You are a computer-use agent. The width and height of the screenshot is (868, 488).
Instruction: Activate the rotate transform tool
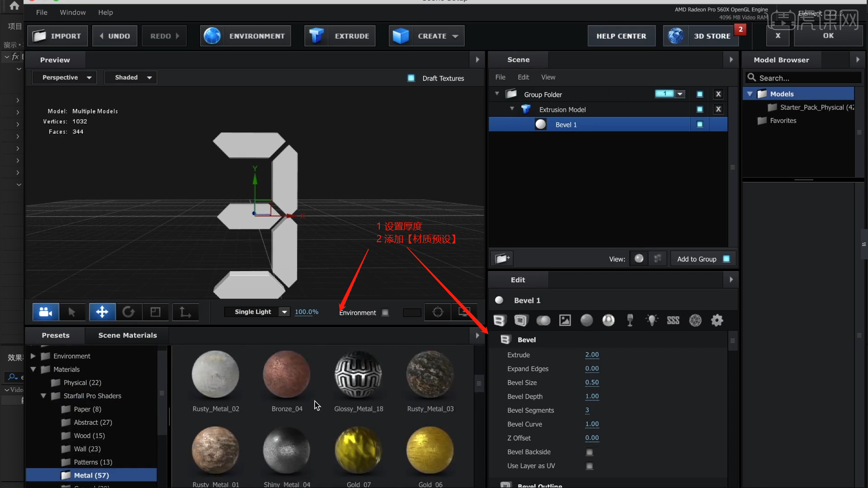pos(129,312)
